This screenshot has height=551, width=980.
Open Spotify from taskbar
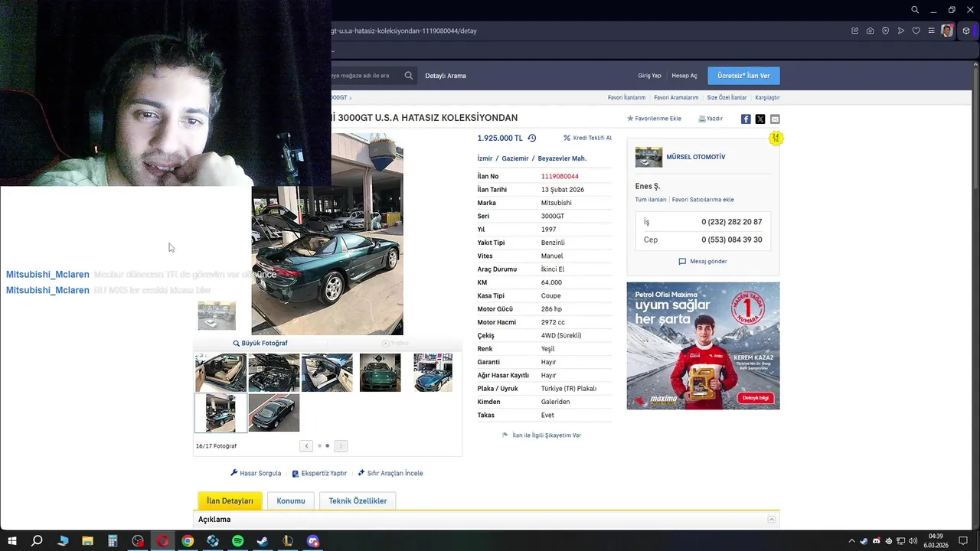pyautogui.click(x=238, y=541)
